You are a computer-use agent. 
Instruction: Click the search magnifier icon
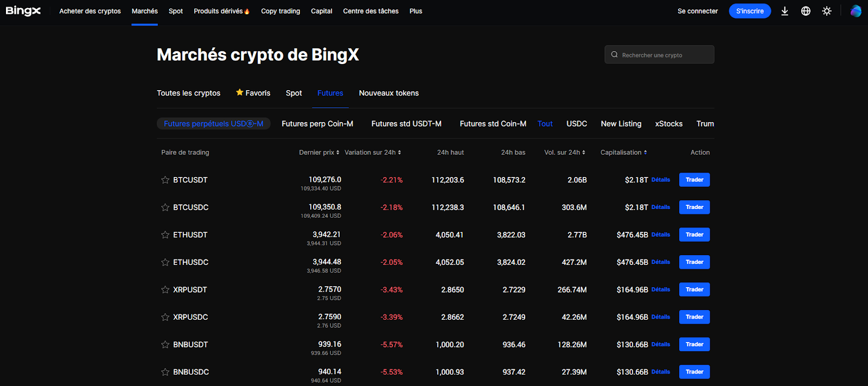(614, 54)
